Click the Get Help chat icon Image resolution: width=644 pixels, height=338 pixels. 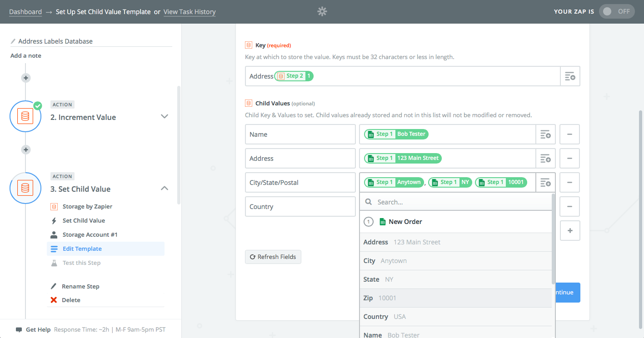[19, 330]
